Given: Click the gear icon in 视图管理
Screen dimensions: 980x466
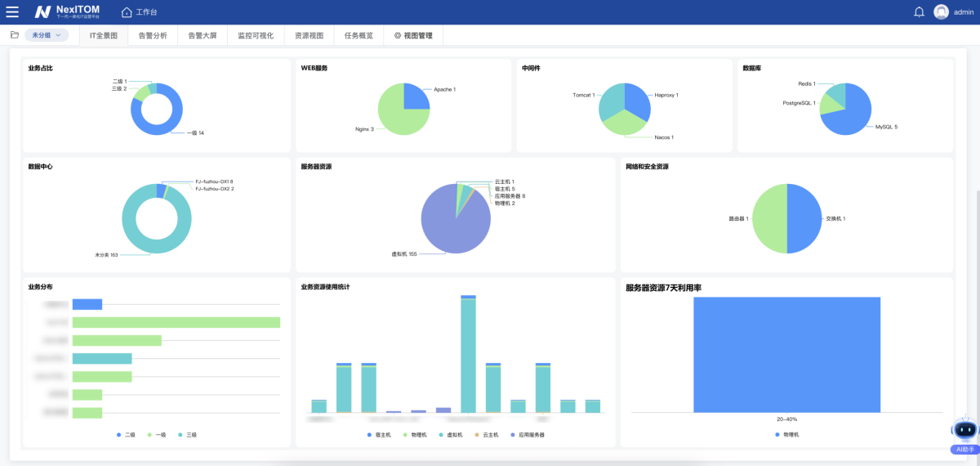Looking at the screenshot, I should (x=398, y=36).
